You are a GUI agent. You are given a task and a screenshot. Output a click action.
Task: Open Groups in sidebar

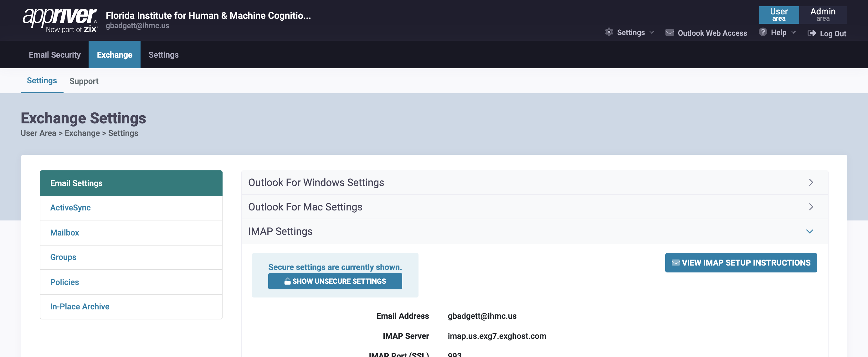(x=131, y=257)
